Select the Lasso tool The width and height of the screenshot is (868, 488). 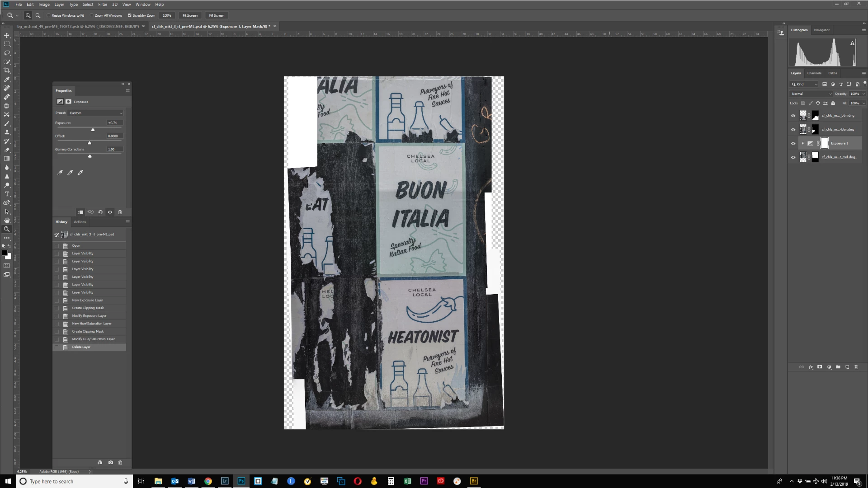pos(7,53)
